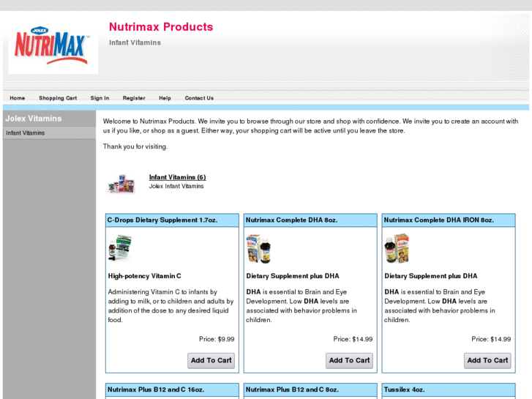This screenshot has width=532, height=399.
Task: Open the Shopping Cart
Action: tap(58, 98)
